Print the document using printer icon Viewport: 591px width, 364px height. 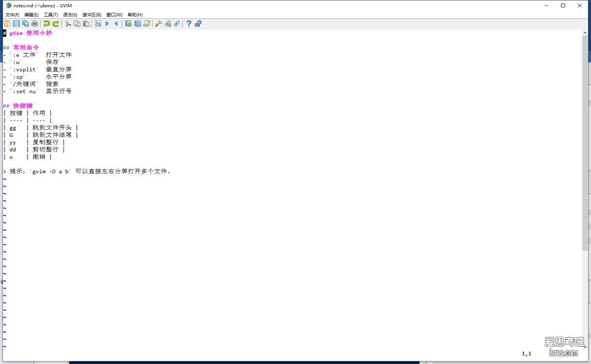tap(34, 24)
